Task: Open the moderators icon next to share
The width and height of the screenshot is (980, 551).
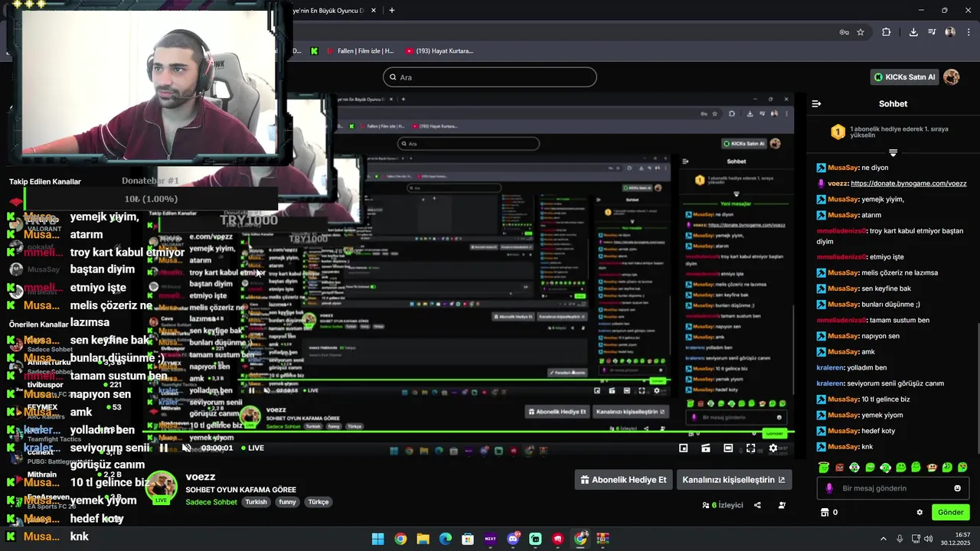Action: click(782, 505)
